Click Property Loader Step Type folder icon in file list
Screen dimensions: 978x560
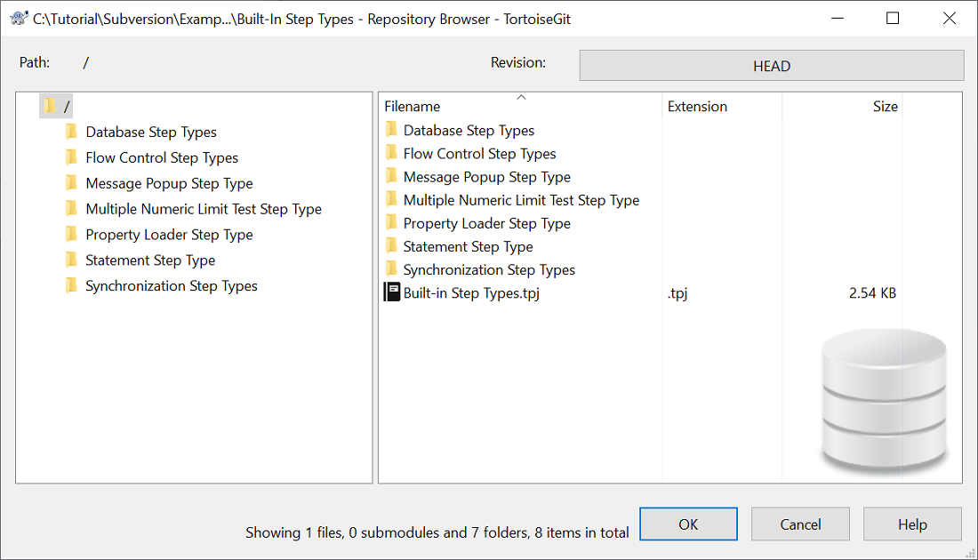point(392,222)
